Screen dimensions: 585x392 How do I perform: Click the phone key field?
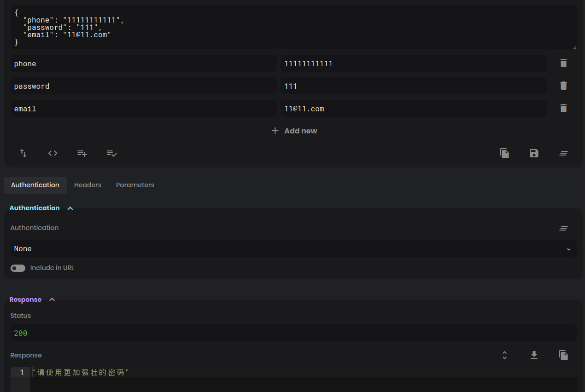tap(144, 63)
